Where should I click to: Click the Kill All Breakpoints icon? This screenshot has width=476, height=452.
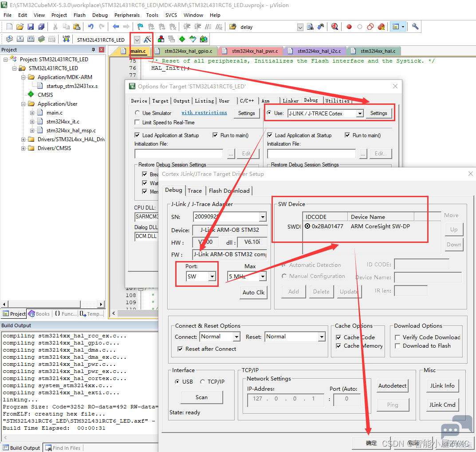click(381, 27)
